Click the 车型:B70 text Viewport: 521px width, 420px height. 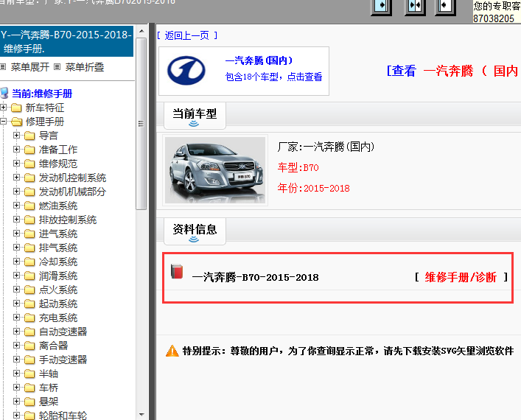[x=298, y=167]
